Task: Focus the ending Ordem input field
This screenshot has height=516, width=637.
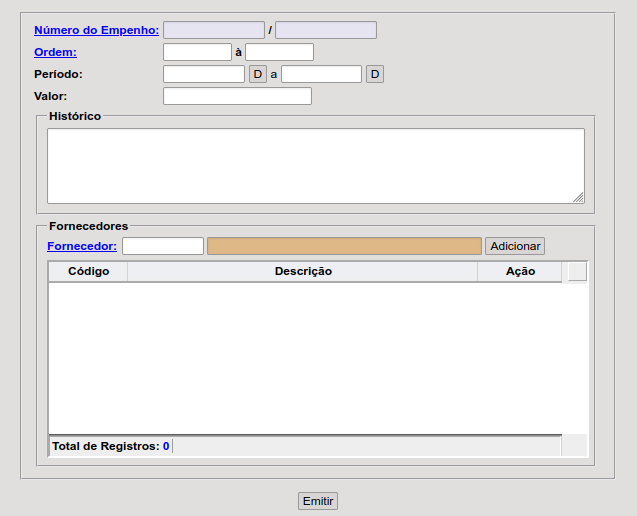Action: click(279, 52)
